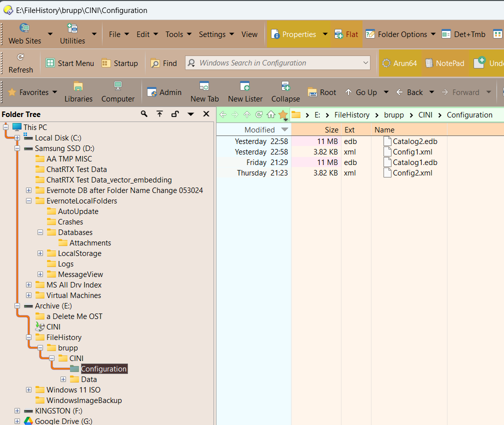Open the Libraries button
504x425 pixels.
[x=78, y=92]
